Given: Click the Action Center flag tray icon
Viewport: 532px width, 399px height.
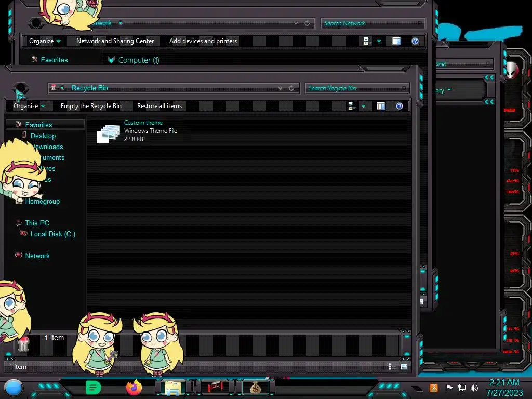Looking at the screenshot, I should [449, 388].
